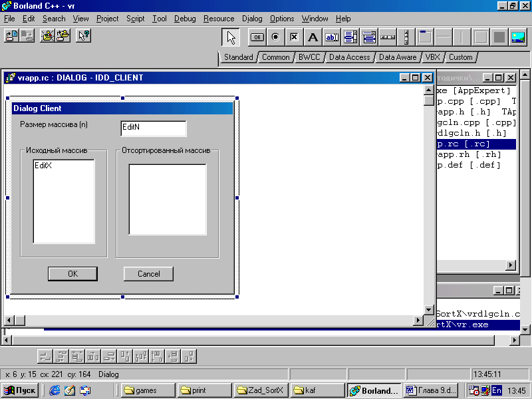Select the horizontal line control tool
This screenshot has width=532, height=399.
tap(444, 37)
